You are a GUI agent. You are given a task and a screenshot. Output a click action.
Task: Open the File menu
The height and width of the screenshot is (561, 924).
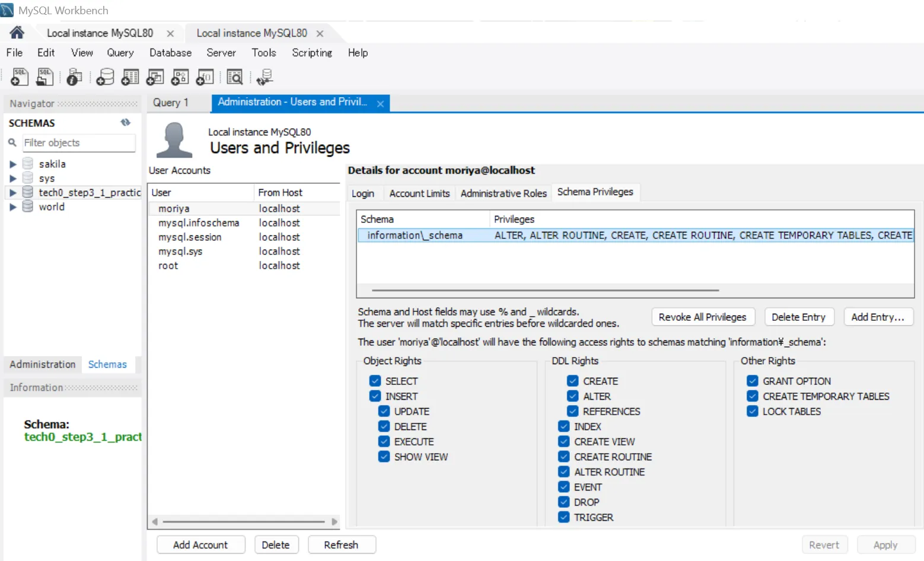[x=14, y=52]
